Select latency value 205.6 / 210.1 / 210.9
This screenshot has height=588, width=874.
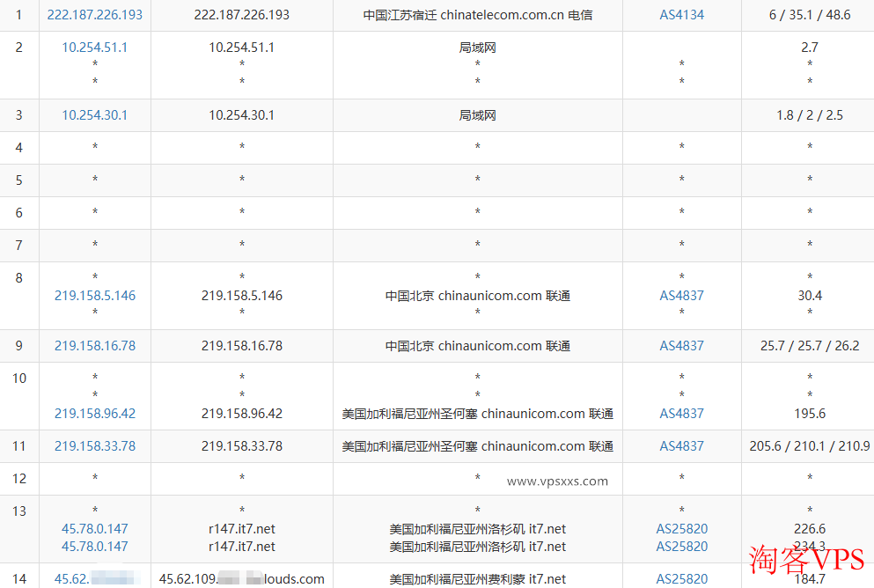pyautogui.click(x=810, y=446)
